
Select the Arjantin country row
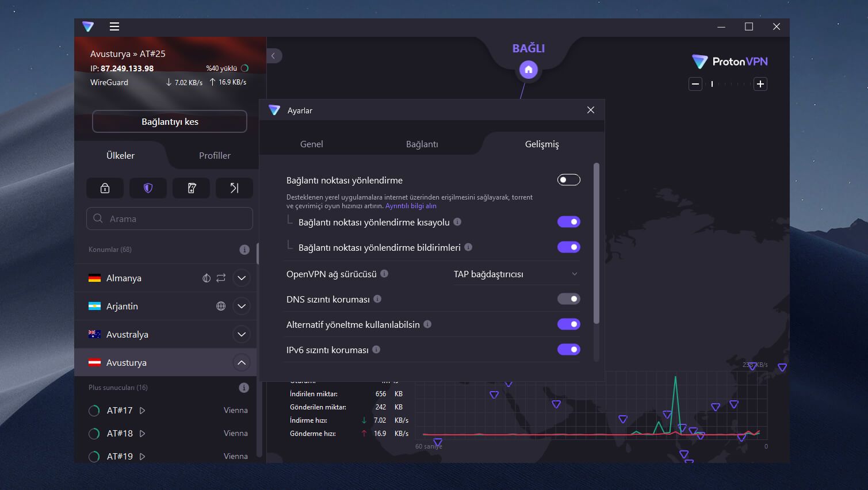166,306
